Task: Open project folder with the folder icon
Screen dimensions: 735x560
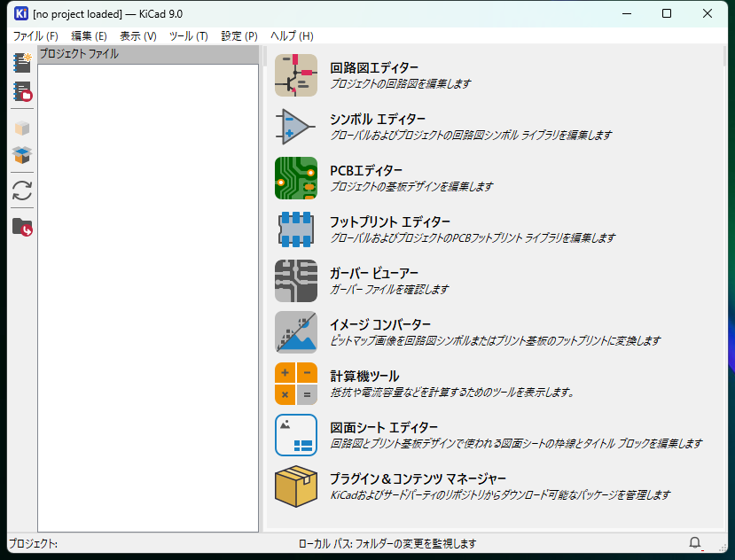Action: click(x=22, y=227)
